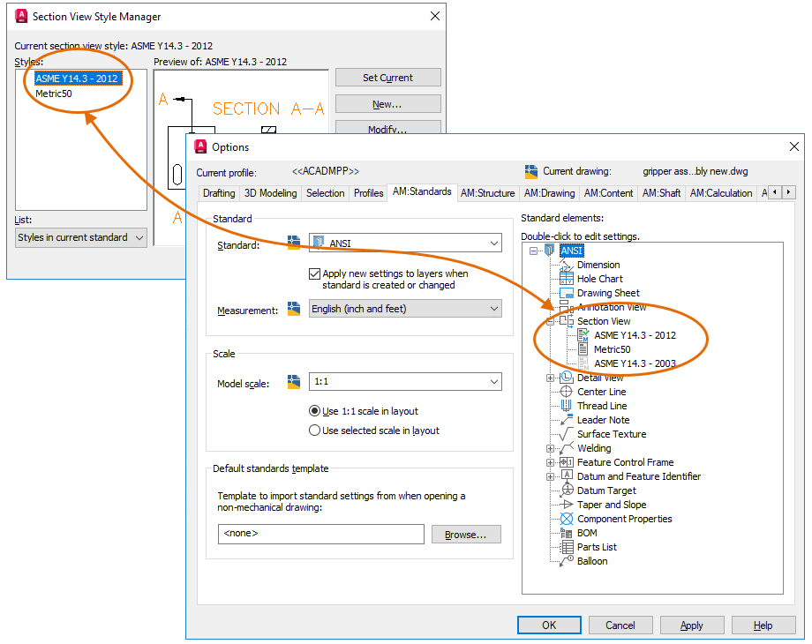812x644 pixels.
Task: Select ASME Y14.3 - 2012 in Styles list
Action: (x=77, y=79)
